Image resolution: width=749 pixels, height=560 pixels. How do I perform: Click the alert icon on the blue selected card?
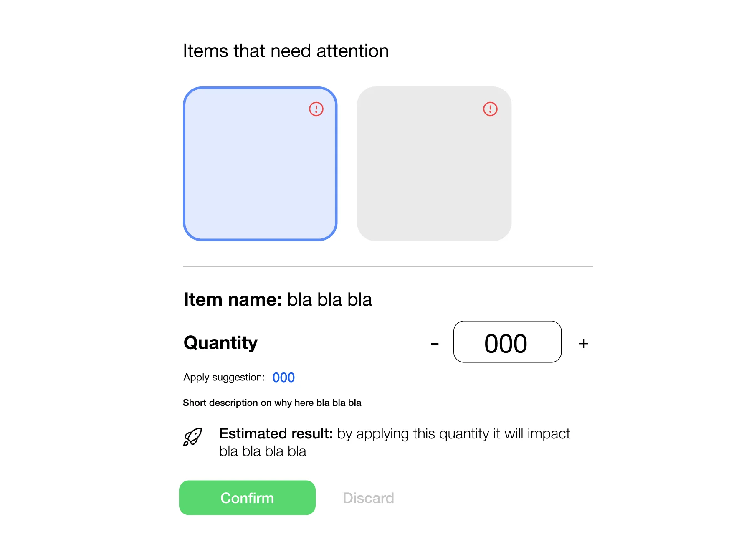[x=316, y=109]
